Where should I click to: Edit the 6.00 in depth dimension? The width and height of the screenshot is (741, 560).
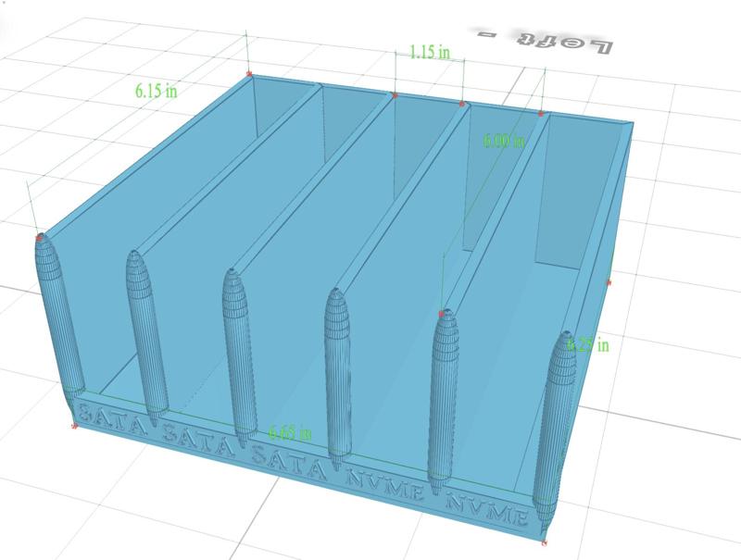pos(506,139)
